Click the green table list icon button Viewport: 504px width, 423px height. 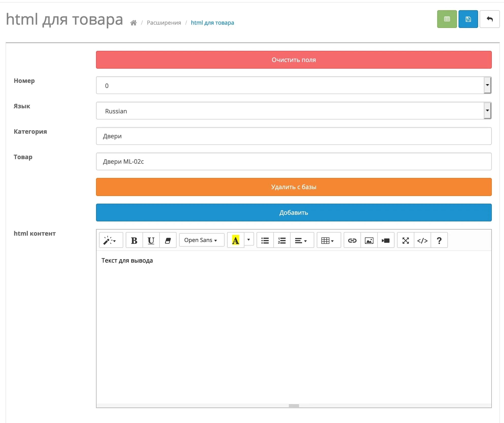447,19
